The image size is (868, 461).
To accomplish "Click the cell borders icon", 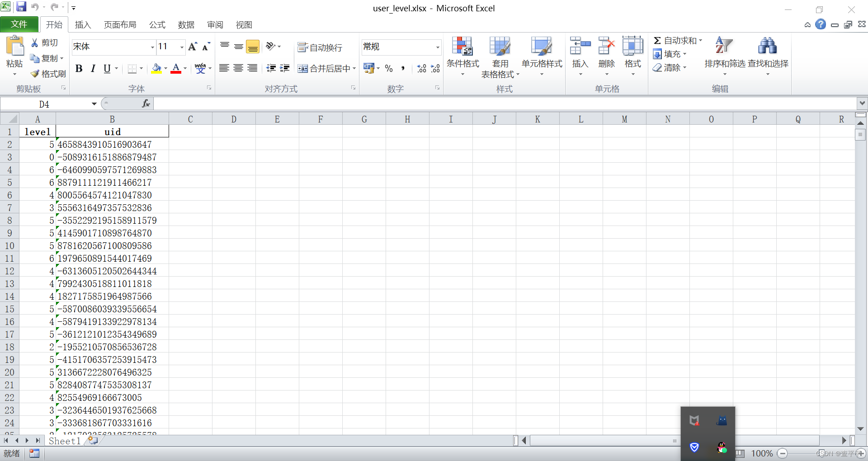I will (x=132, y=68).
